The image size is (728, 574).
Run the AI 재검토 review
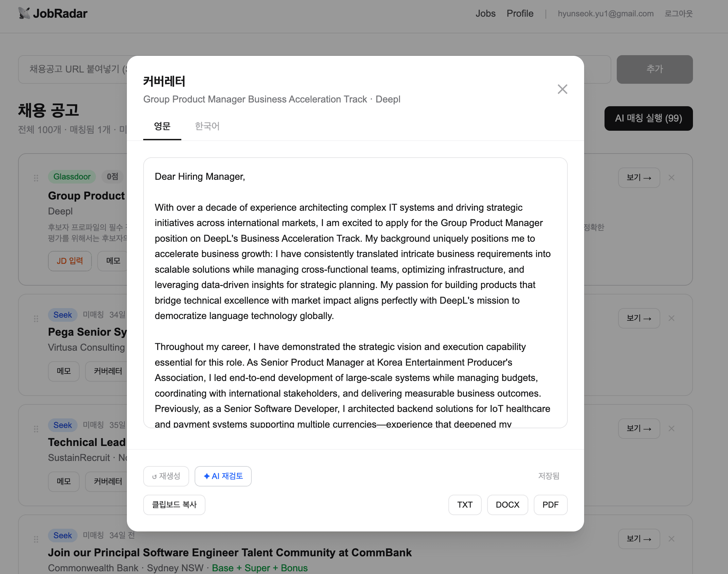223,476
